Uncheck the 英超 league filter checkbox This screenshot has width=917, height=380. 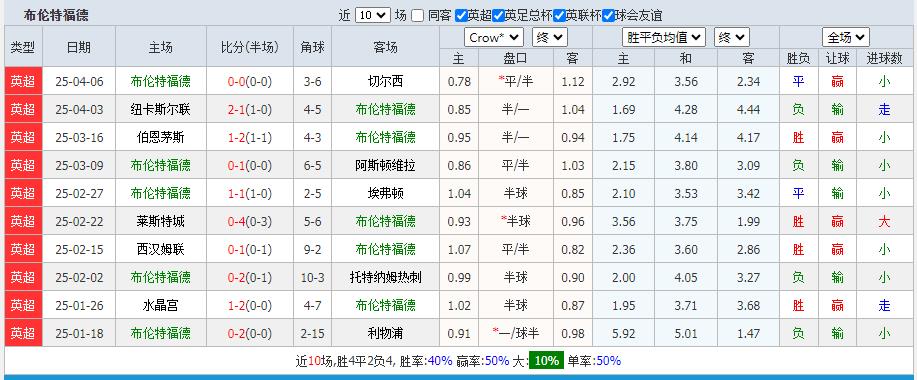point(461,16)
